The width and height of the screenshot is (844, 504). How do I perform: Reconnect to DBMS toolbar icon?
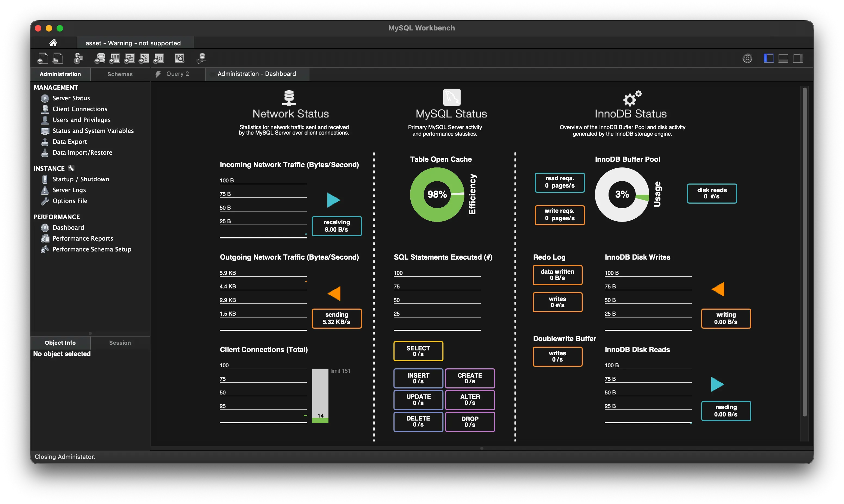tap(201, 58)
